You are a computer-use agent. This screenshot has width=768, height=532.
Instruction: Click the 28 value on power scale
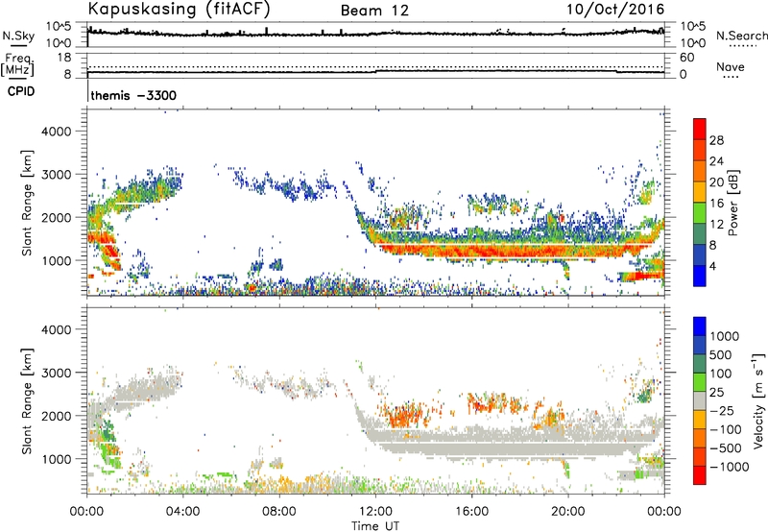click(x=716, y=140)
